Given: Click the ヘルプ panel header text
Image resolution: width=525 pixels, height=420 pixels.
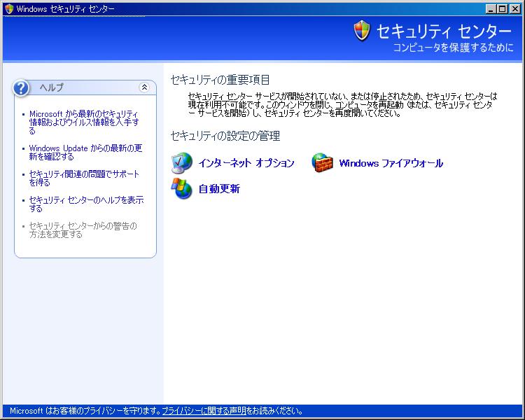Looking at the screenshot, I should point(51,87).
